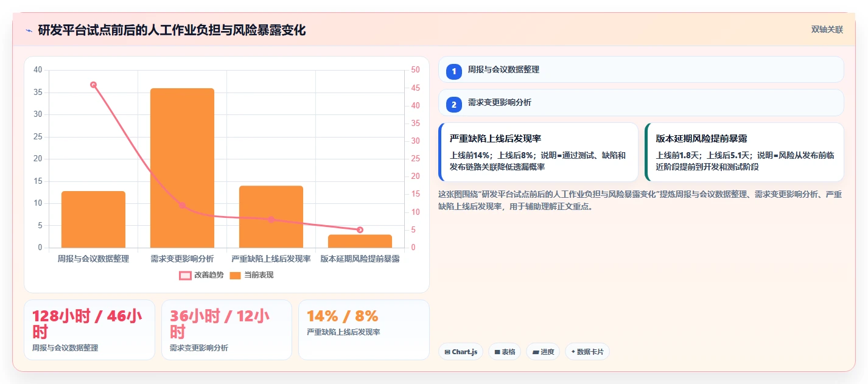This screenshot has width=868, height=384.
Task: Select the 版本延期风险提前暴露 info card title
Action: (x=702, y=139)
